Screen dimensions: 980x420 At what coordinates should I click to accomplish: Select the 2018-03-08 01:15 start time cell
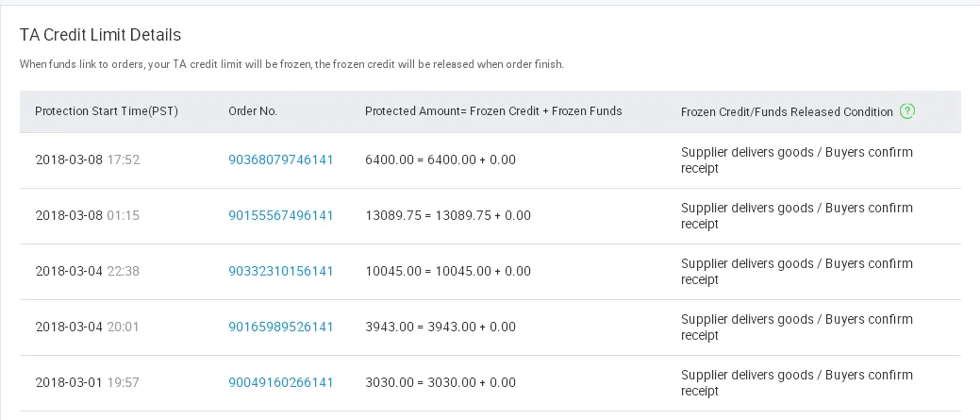[x=87, y=215]
